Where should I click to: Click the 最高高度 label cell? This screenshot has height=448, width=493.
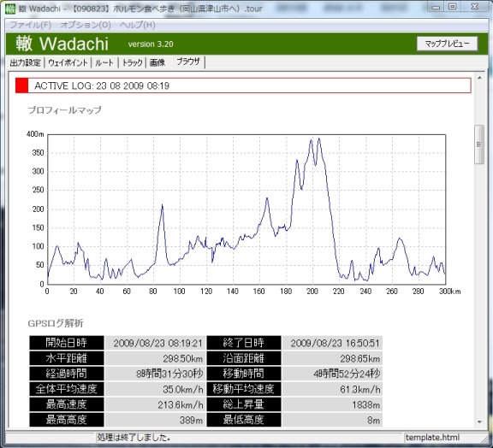67,420
